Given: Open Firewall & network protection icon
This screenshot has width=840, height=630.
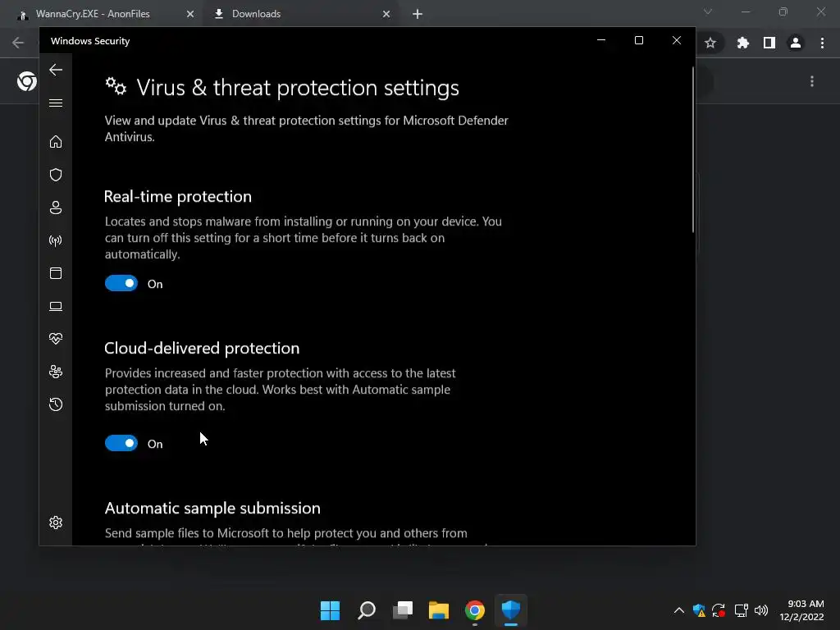Looking at the screenshot, I should 56,240.
